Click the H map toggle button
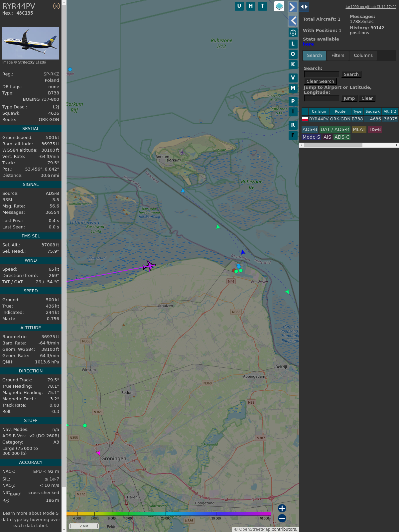 [251, 6]
